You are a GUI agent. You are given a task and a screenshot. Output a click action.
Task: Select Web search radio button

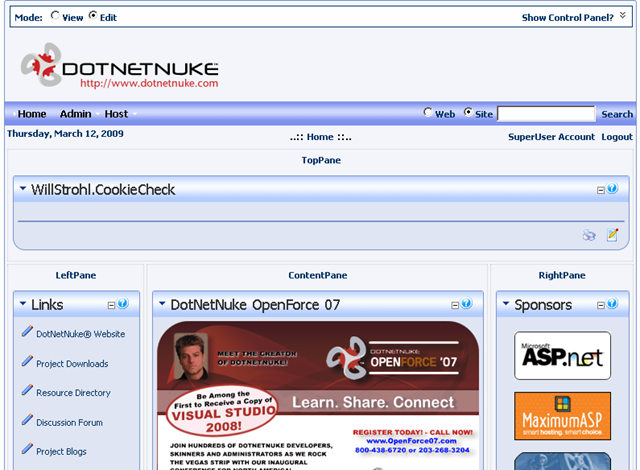(x=428, y=112)
